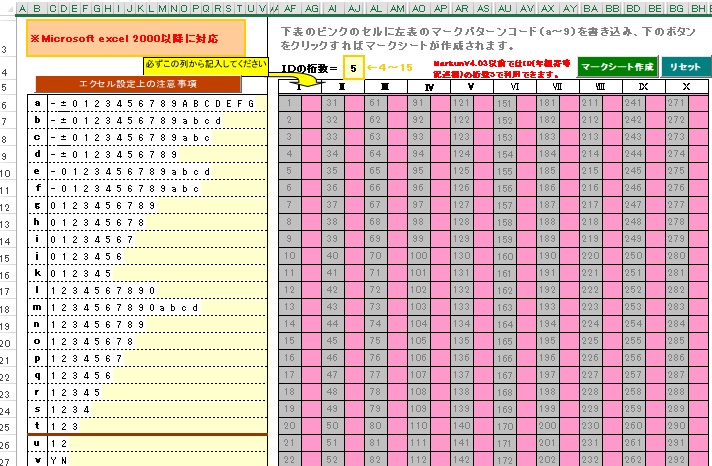Click the pattern code 'b' cell
The width and height of the screenshot is (712, 466).
point(37,120)
